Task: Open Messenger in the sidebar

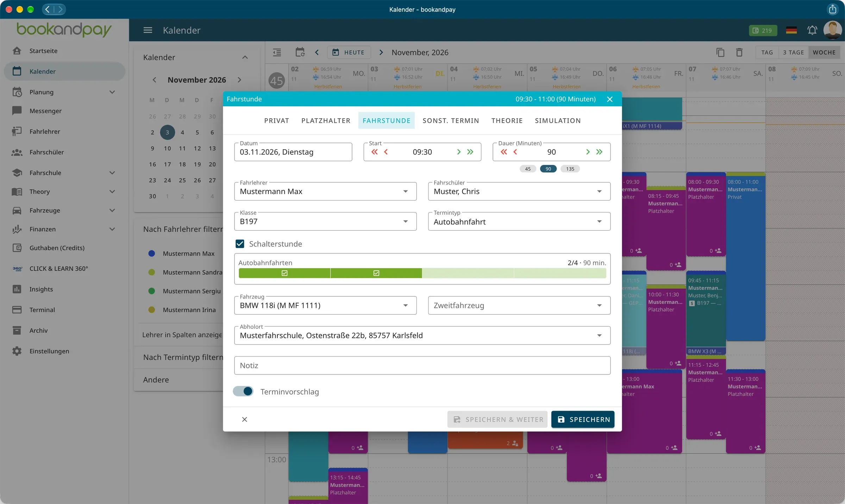Action: 64,111
